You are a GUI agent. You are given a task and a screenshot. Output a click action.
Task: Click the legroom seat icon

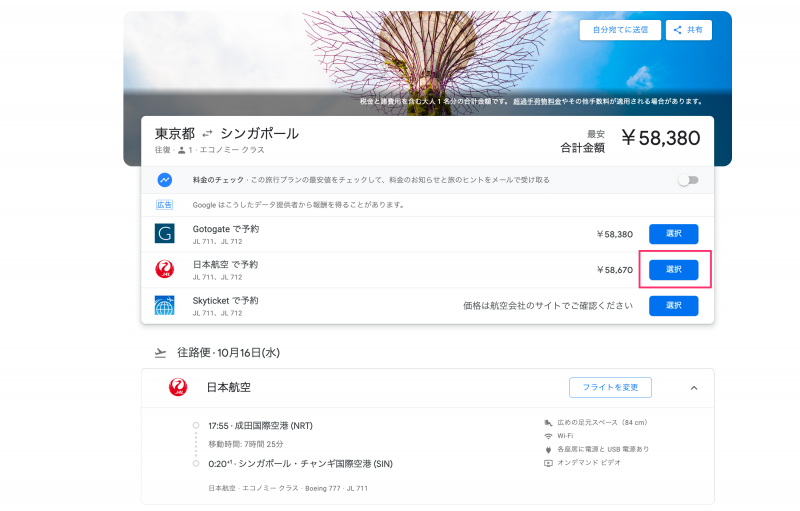[x=548, y=423]
